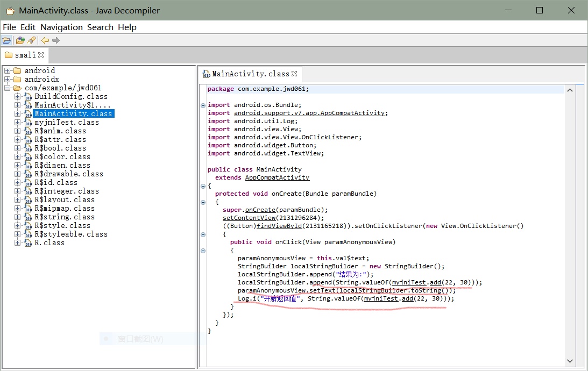Click the setContentView method link
Screen dimensions: 588x371
pos(249,218)
